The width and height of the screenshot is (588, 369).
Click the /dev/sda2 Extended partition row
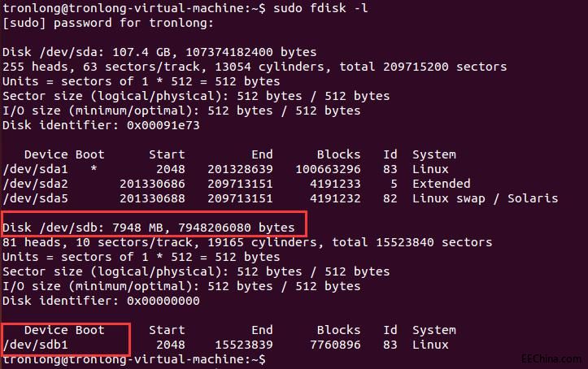tap(236, 184)
